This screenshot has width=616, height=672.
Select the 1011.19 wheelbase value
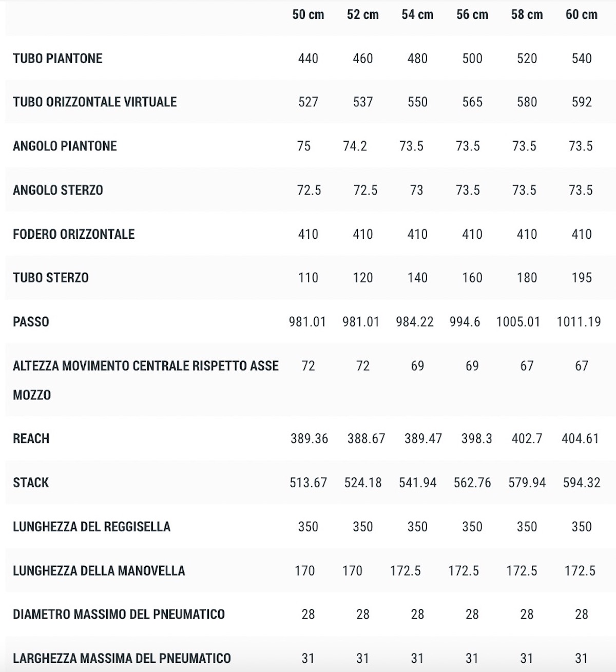point(579,322)
